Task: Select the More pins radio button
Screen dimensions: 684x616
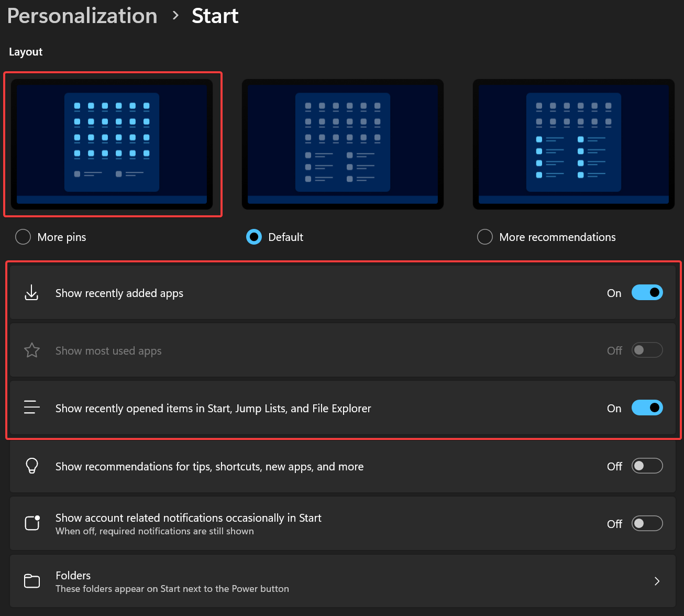Action: coord(23,237)
